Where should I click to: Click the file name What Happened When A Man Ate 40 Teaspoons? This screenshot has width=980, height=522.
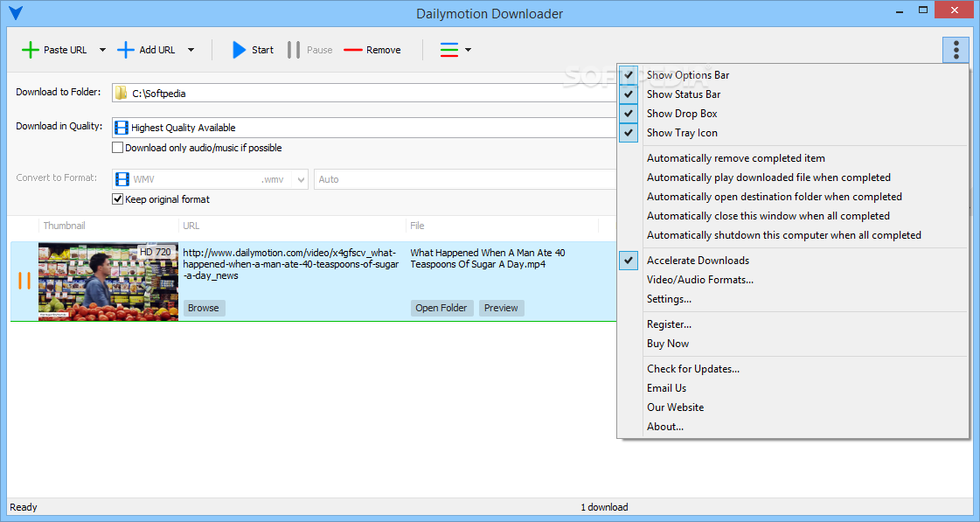pyautogui.click(x=488, y=259)
